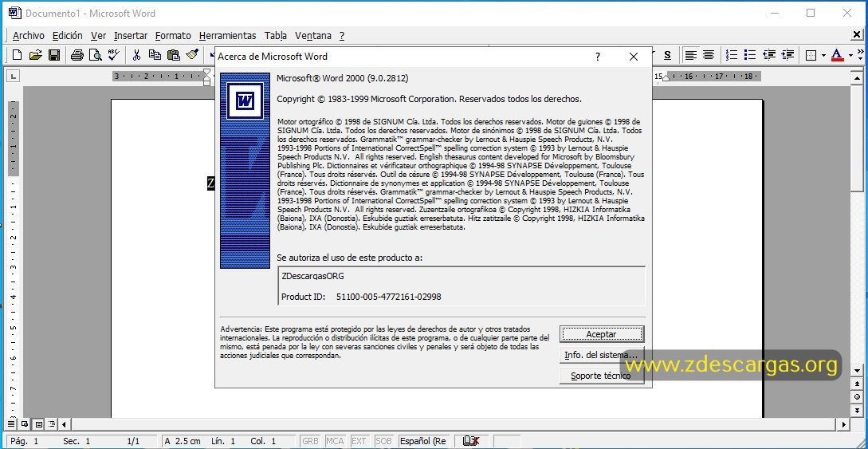Decrease indent icon
Viewport: 868px width, 449px height.
pos(769,55)
